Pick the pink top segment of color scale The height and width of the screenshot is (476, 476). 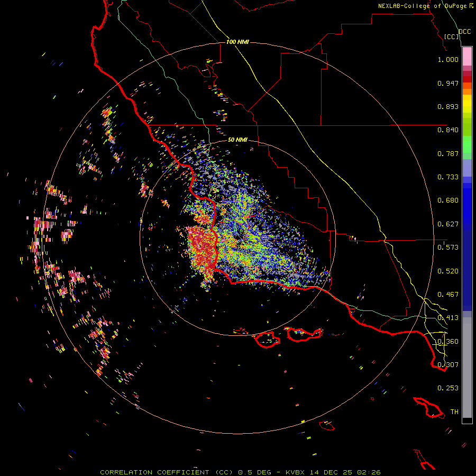pos(467,57)
